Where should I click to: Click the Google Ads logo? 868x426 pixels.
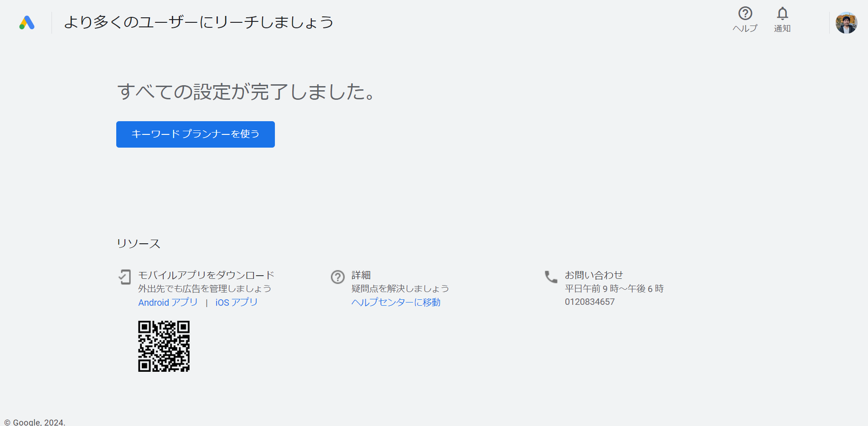click(27, 22)
